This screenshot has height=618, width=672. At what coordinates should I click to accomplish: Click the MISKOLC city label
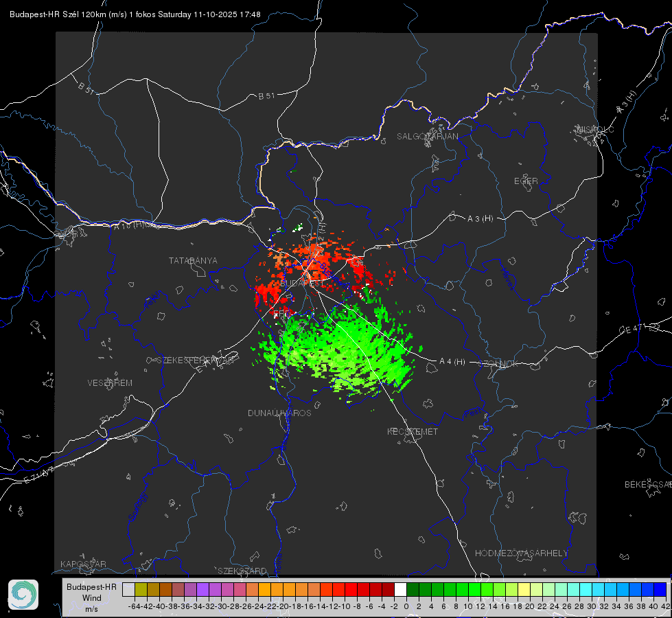[595, 129]
